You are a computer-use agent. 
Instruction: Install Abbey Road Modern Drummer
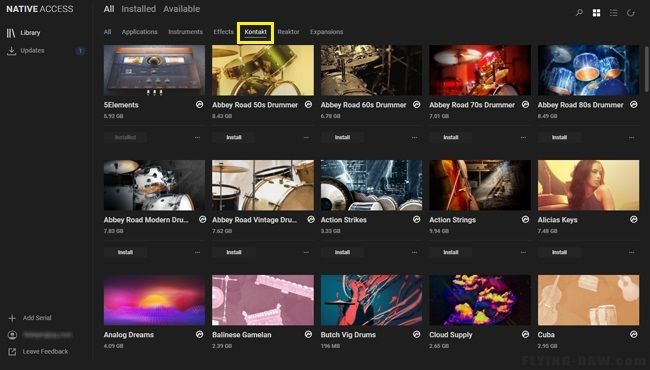[x=125, y=252]
